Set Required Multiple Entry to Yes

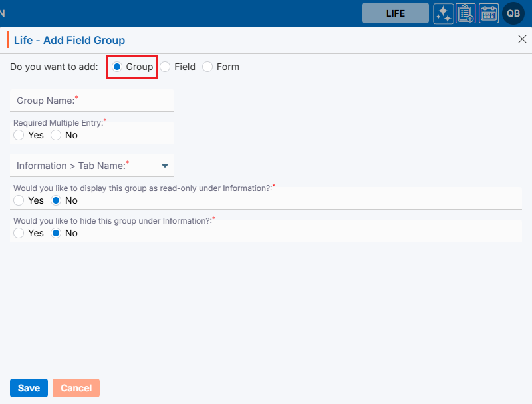coord(19,135)
